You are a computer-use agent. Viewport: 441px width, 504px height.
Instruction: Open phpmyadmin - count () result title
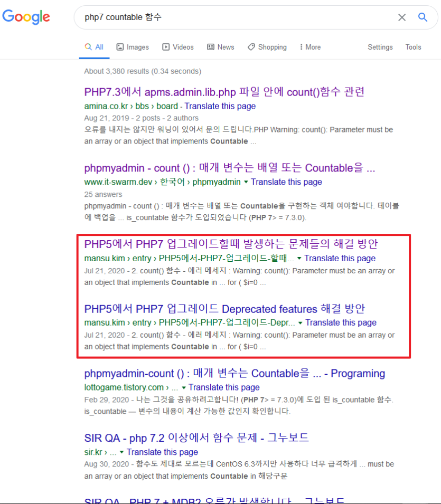point(230,168)
